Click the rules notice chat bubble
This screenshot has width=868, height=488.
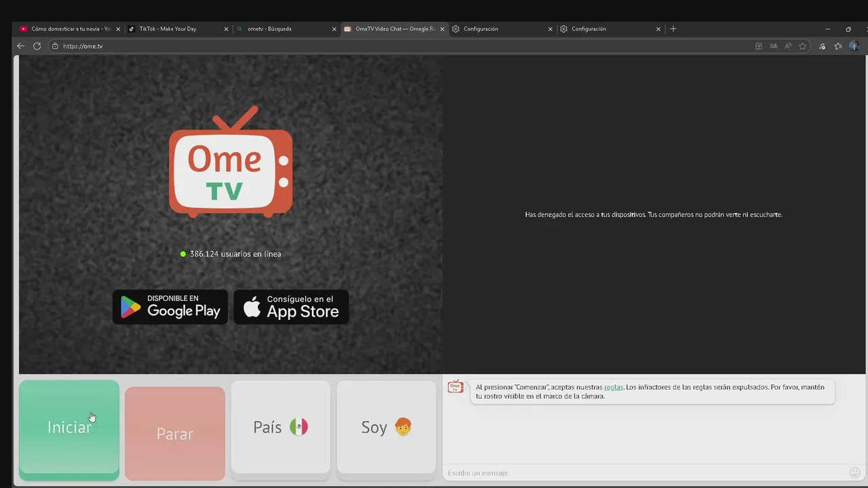point(652,392)
